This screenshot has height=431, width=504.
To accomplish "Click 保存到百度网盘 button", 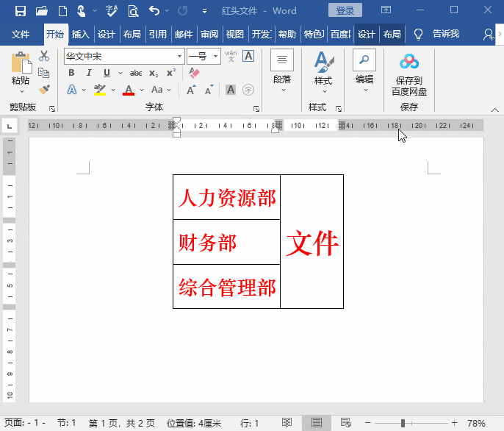I will 408,75.
